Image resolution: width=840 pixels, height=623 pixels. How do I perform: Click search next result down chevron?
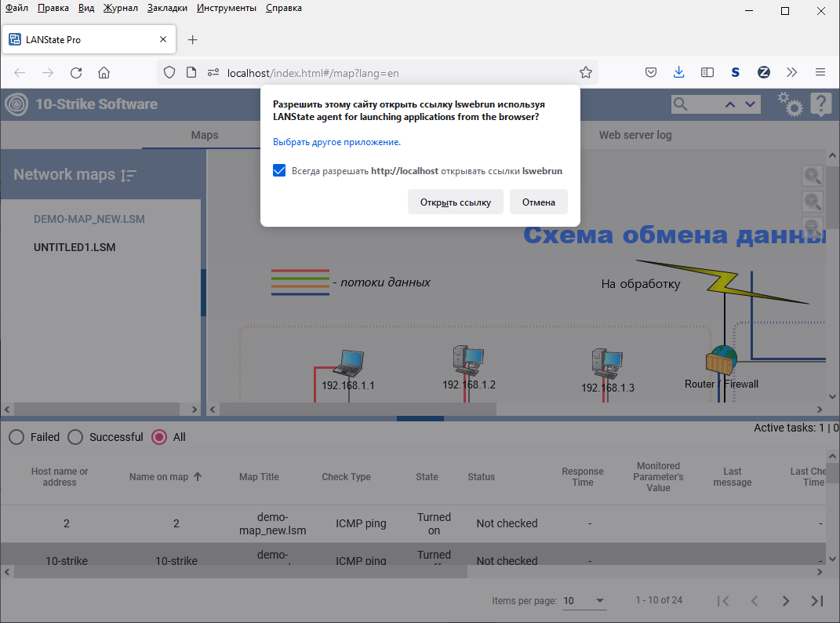coord(750,104)
